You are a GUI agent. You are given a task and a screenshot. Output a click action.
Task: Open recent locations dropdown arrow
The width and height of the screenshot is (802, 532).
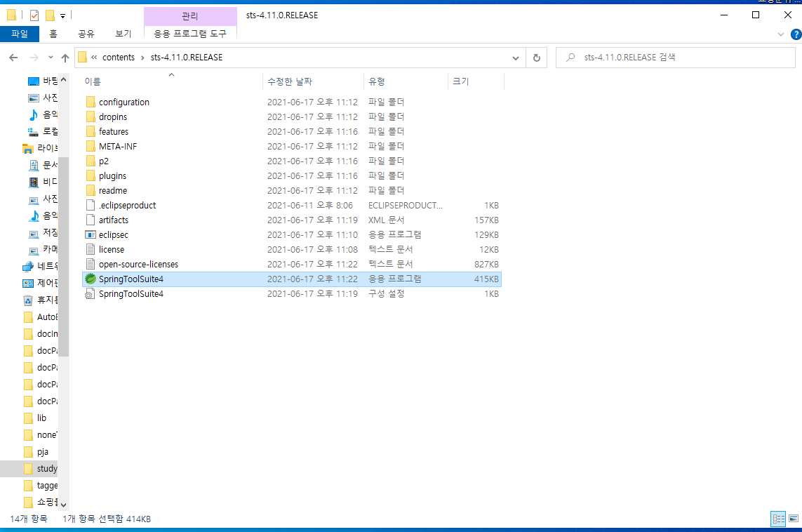51,58
